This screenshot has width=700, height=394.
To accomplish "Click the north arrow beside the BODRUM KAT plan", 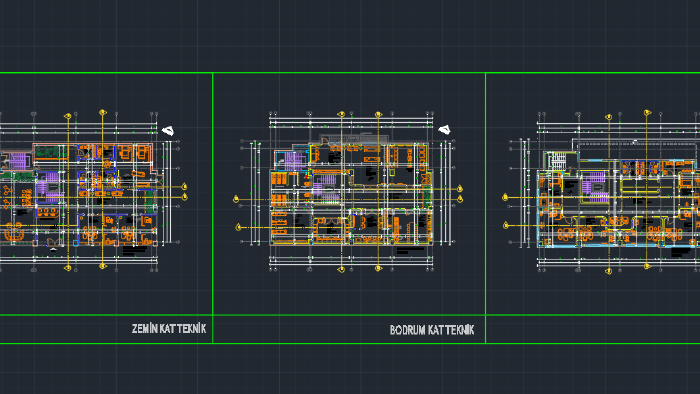I will 444,130.
